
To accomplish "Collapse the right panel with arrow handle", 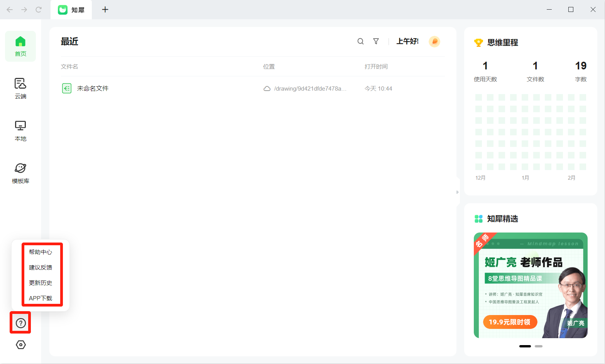I will pyautogui.click(x=458, y=192).
